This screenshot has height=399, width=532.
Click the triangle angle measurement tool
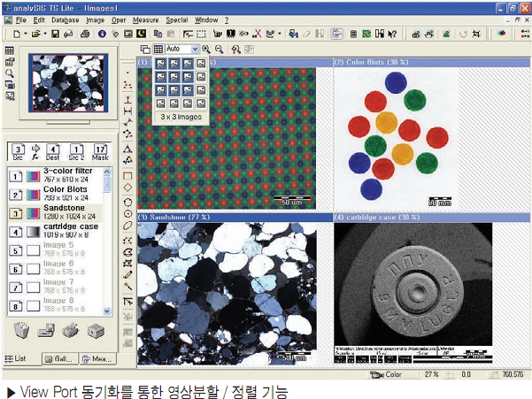[x=128, y=148]
